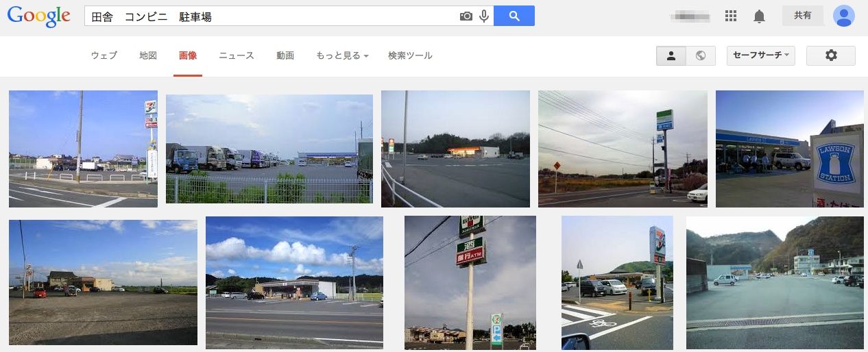
Task: Click the search query input field
Action: pyautogui.click(x=271, y=16)
